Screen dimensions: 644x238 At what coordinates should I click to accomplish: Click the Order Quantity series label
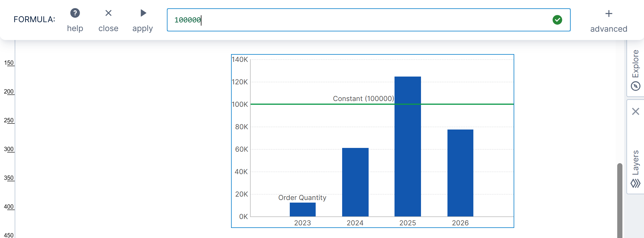302,198
